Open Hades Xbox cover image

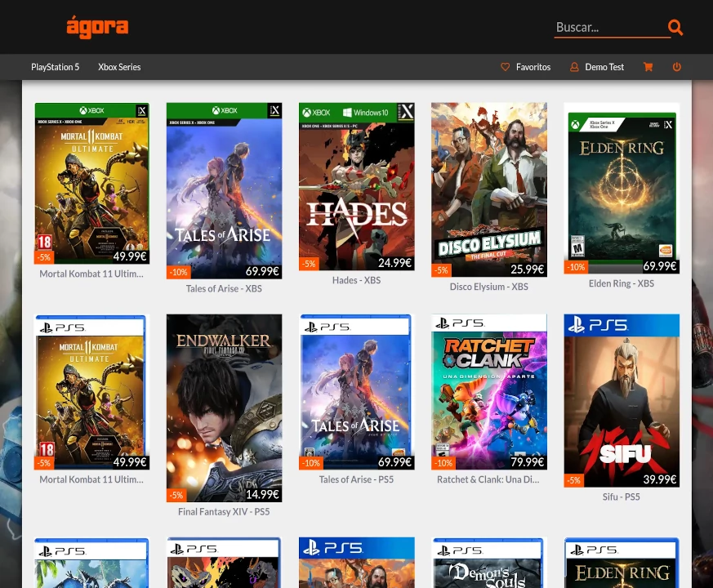point(356,186)
